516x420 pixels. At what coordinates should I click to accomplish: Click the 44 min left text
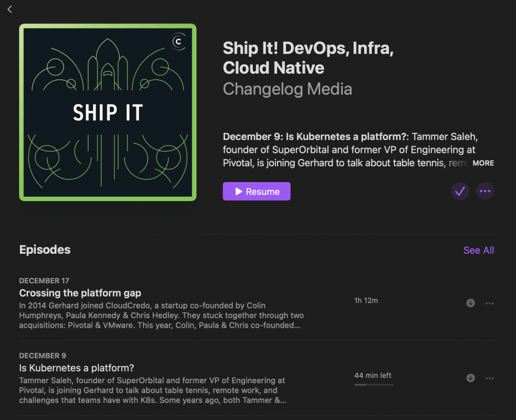(373, 375)
